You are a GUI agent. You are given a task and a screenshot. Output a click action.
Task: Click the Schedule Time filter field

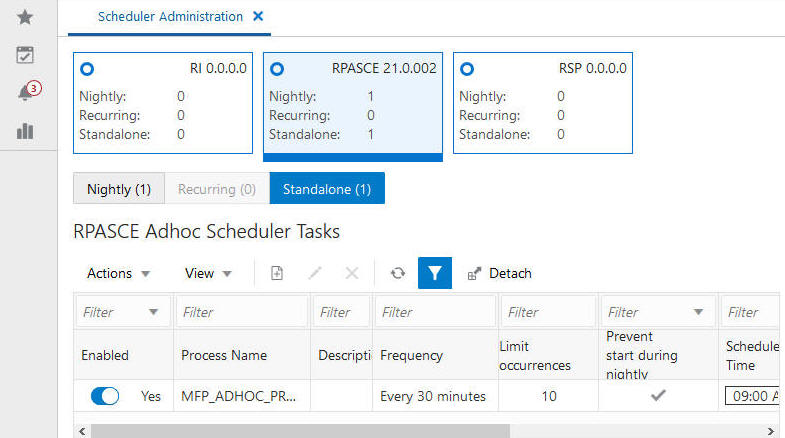pos(750,312)
